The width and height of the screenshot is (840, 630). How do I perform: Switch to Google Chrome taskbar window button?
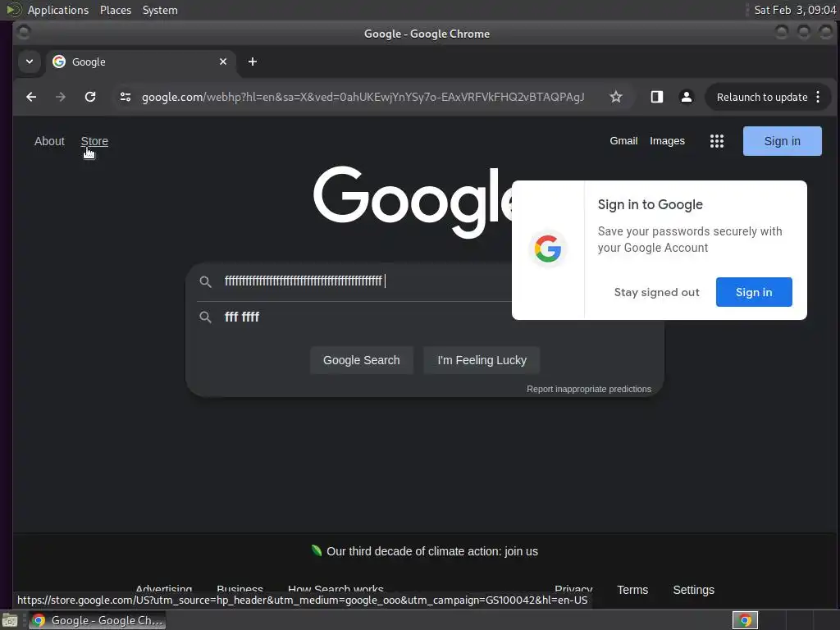click(97, 620)
